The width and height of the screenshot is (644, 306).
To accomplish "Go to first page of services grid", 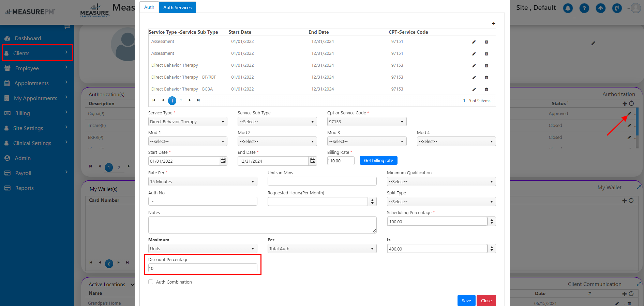I will pos(154,100).
